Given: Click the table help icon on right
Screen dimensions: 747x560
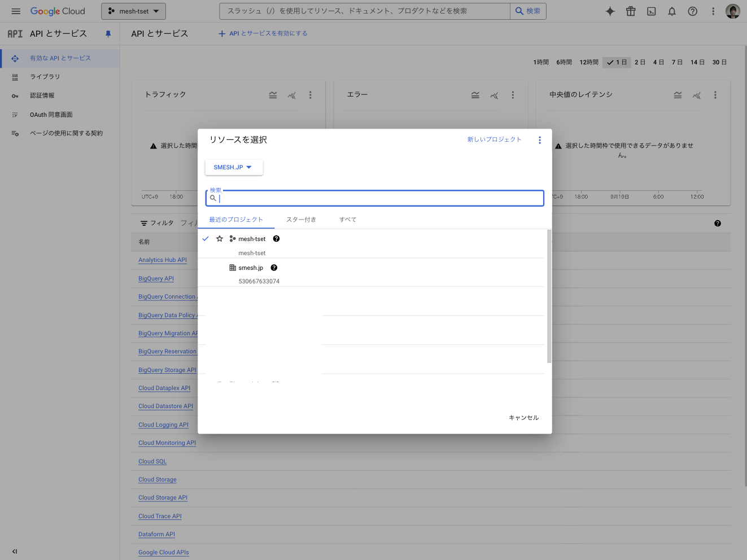Looking at the screenshot, I should (718, 224).
